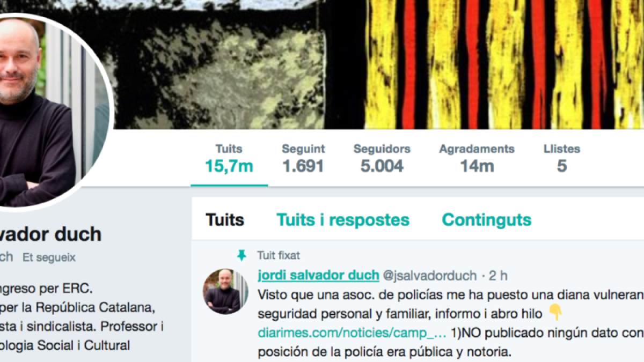This screenshot has height=362, width=644.
Task: Open the Agradaments 14m stat
Action: point(477,158)
